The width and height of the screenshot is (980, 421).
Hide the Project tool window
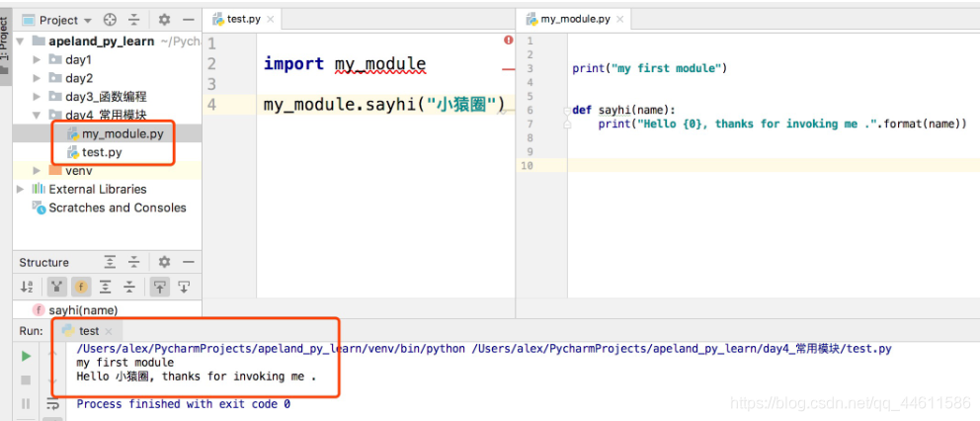(x=188, y=20)
